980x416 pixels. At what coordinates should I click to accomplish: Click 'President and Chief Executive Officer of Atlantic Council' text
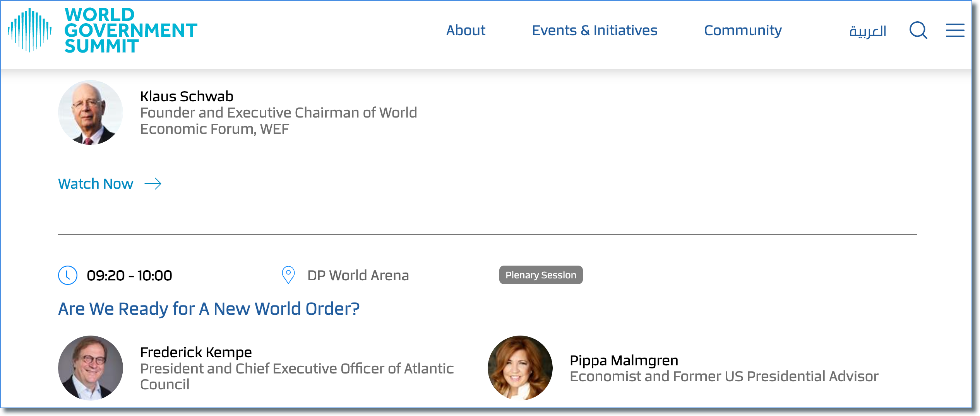pyautogui.click(x=297, y=377)
